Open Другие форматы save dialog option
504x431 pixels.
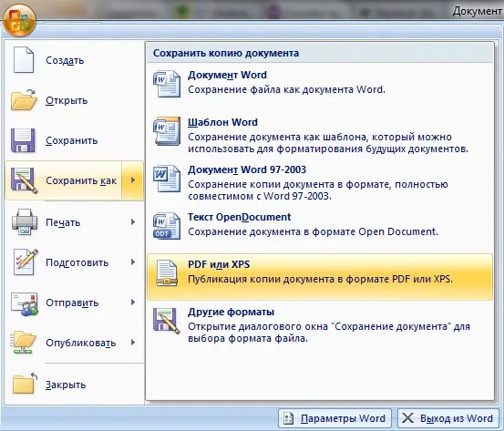[x=320, y=324]
